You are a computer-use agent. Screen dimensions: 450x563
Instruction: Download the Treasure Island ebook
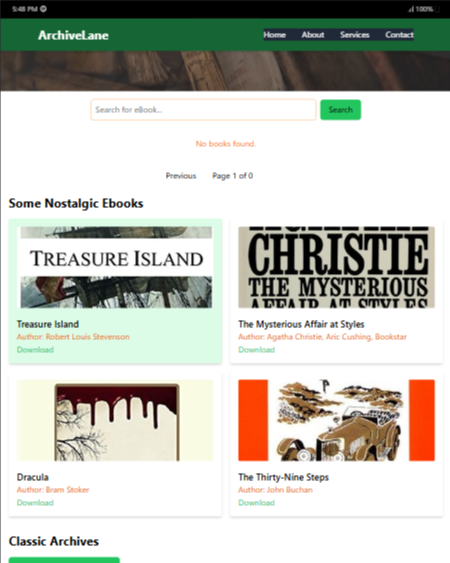35,350
